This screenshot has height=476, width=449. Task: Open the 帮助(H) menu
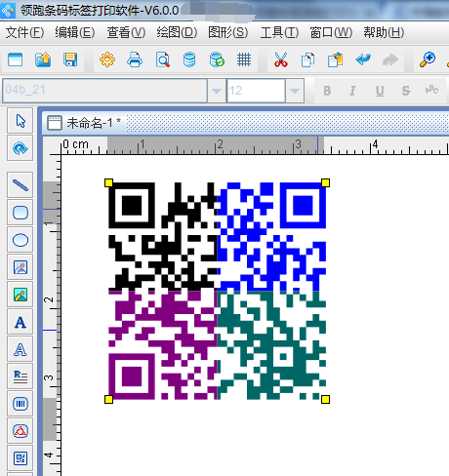pyautogui.click(x=384, y=32)
